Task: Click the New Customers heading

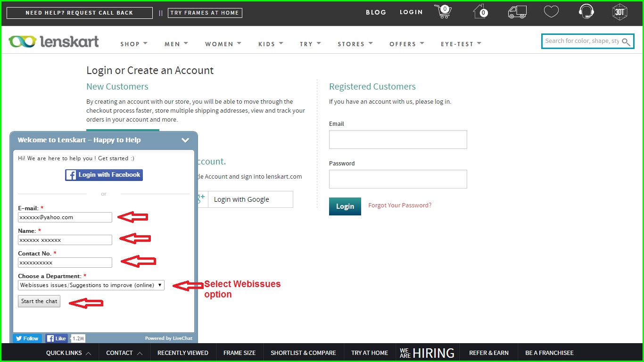Action: point(117,87)
